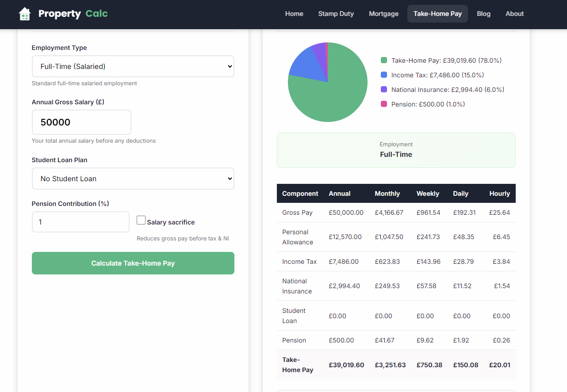Click the Personal Allowance row label

coord(298,237)
